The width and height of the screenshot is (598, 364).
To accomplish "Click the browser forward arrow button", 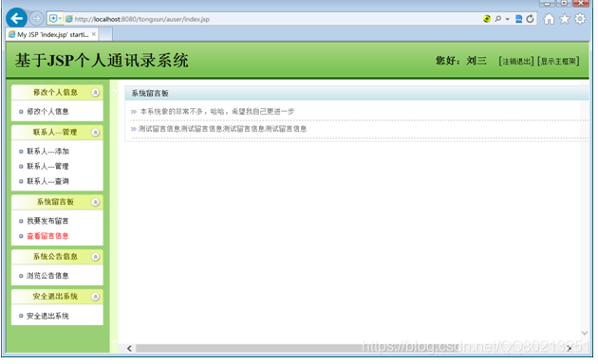I will (37, 18).
